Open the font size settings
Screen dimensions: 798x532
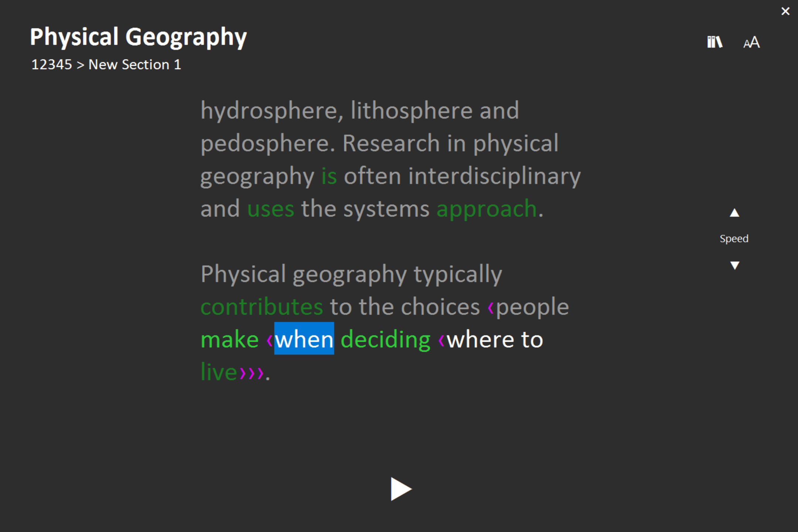click(x=751, y=42)
